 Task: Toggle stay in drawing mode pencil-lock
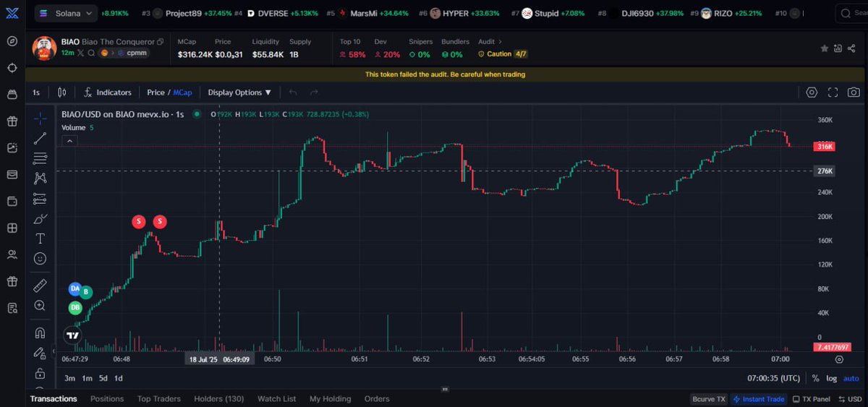tap(40, 353)
